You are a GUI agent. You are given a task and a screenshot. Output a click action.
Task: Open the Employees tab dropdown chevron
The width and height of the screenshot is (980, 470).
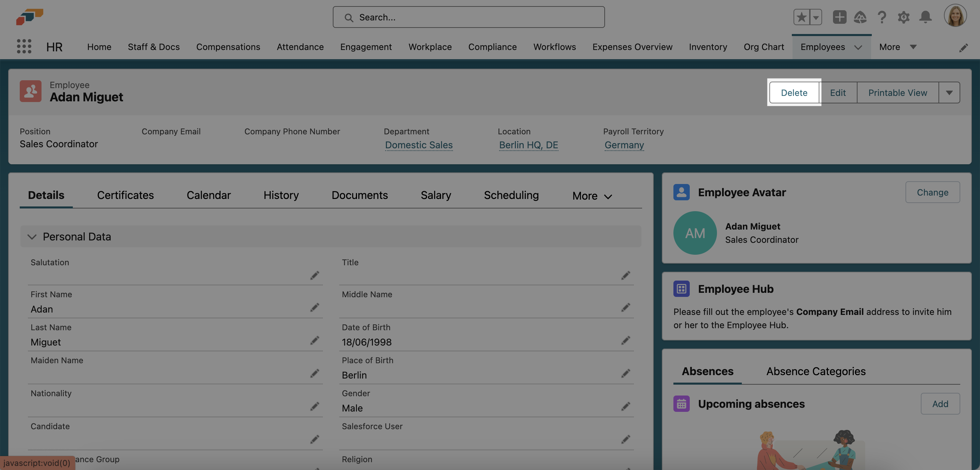[858, 47]
